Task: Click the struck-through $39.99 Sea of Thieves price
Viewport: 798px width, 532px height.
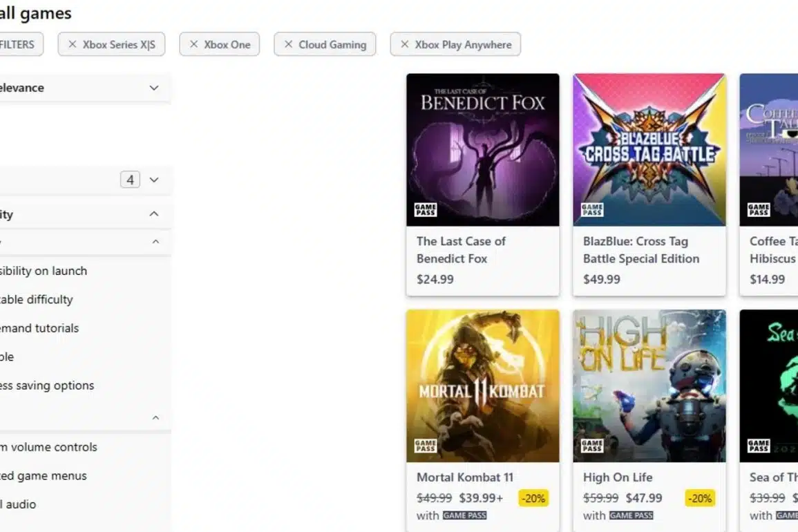Action: click(x=768, y=498)
